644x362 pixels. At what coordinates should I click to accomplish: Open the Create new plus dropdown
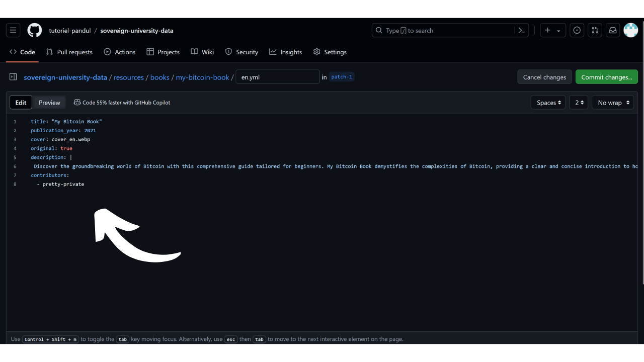click(x=553, y=30)
